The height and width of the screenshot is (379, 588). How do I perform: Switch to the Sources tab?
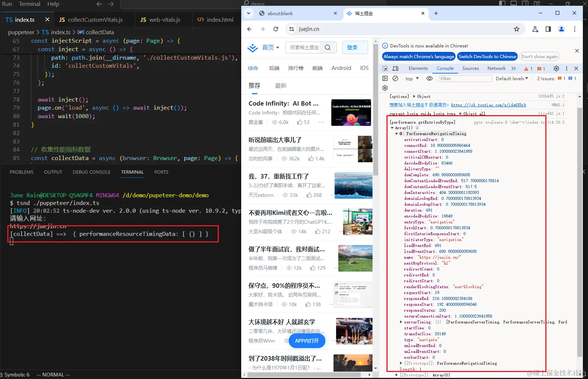pyautogui.click(x=471, y=68)
